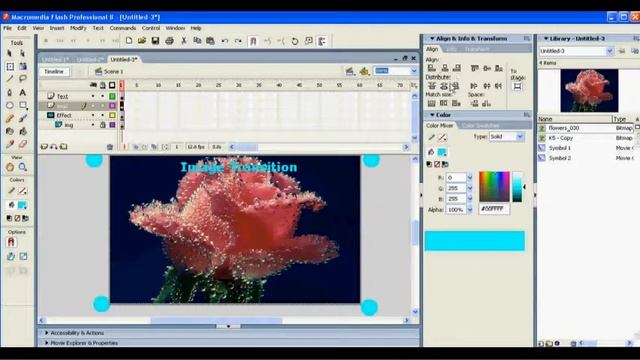
Task: Select the Pencil tool
Action: point(10,118)
